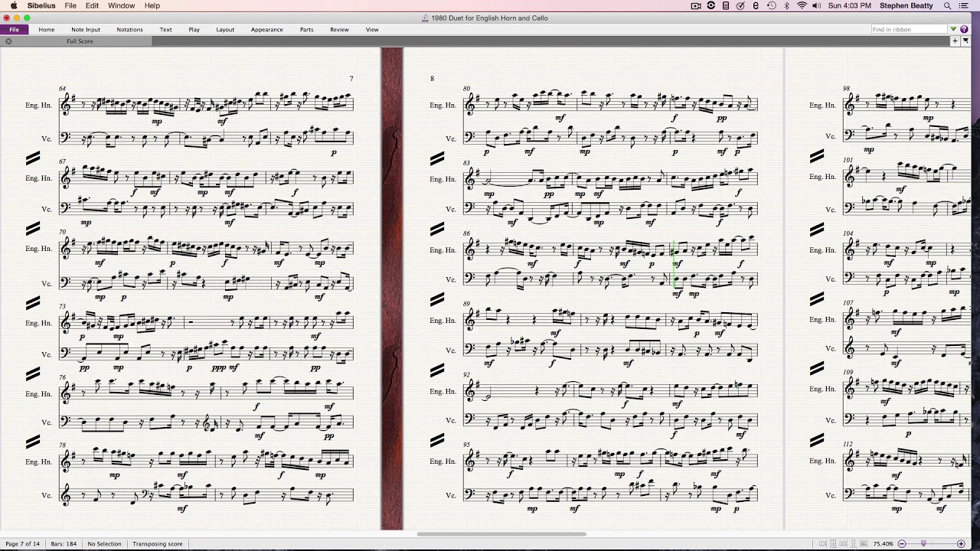Image resolution: width=980 pixels, height=551 pixels.
Task: Minimize the Sibelius window with the yellow button
Action: tap(16, 18)
